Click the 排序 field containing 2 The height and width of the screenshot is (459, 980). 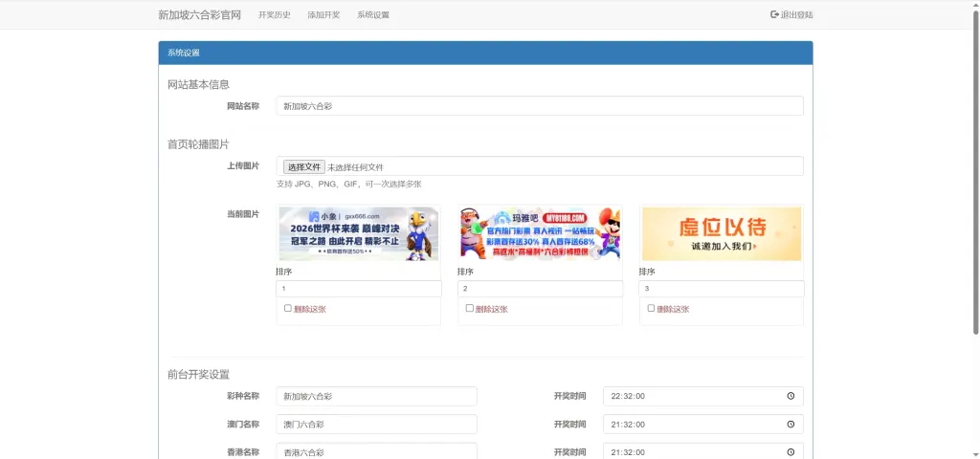click(541, 289)
